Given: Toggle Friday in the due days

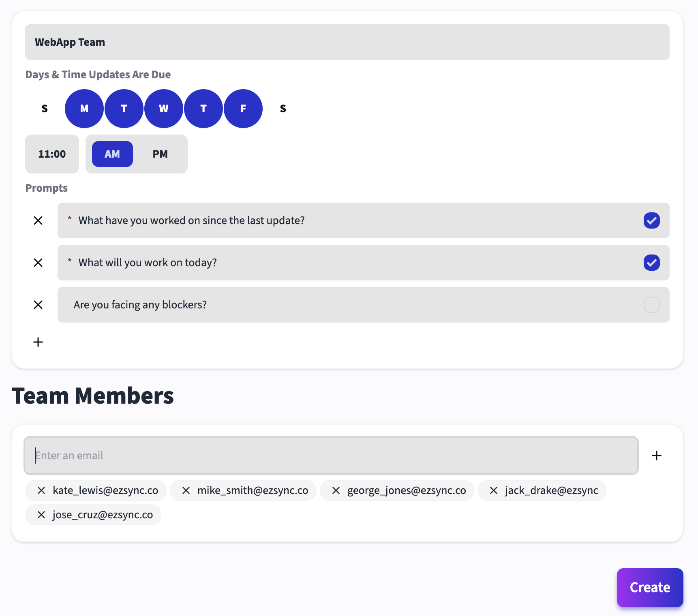Looking at the screenshot, I should (x=243, y=109).
